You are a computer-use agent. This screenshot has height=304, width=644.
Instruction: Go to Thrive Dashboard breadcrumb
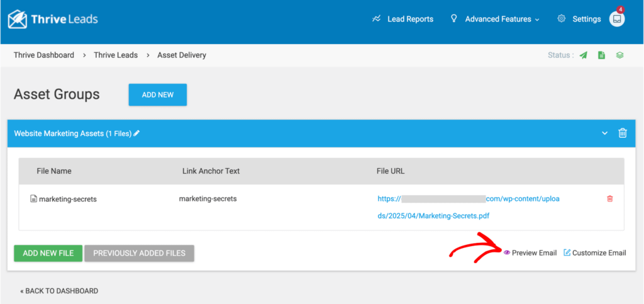pos(44,55)
